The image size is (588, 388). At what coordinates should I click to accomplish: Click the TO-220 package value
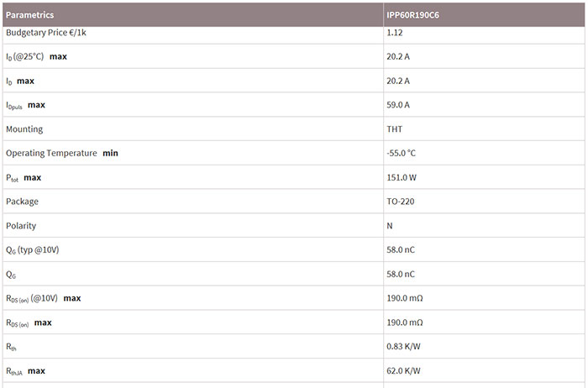400,202
